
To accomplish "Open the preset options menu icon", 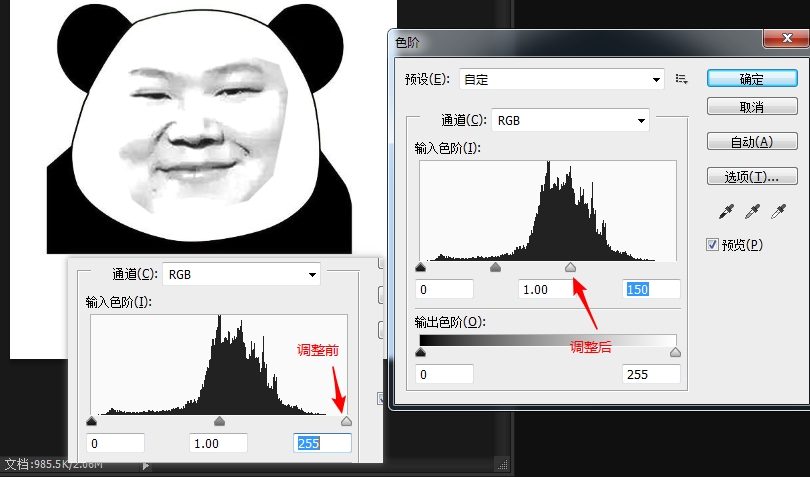I will [681, 79].
